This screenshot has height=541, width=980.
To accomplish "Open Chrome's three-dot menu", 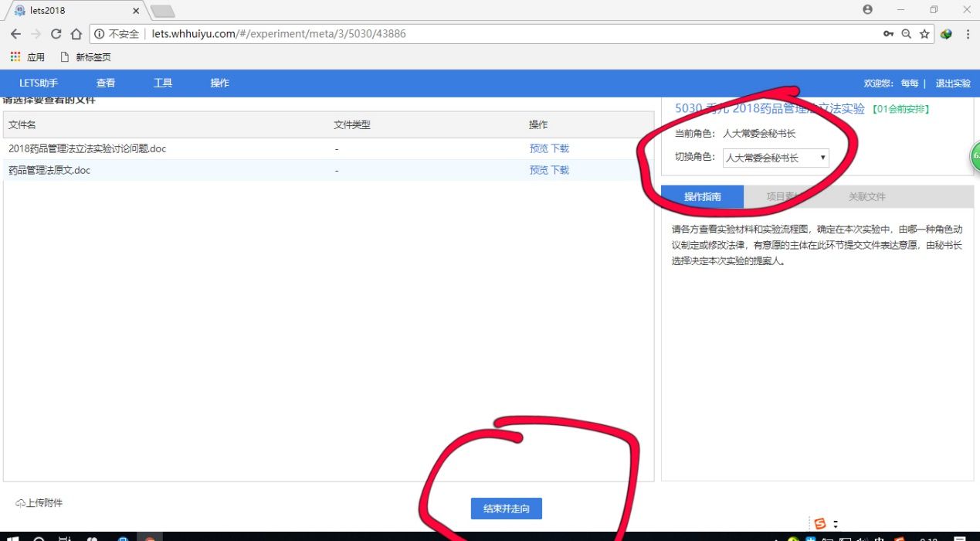I will 967,34.
